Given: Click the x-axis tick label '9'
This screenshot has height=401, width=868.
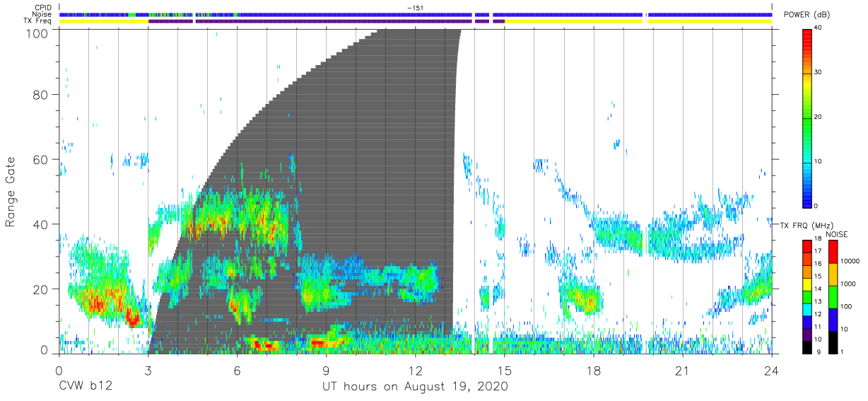Looking at the screenshot, I should point(326,371).
